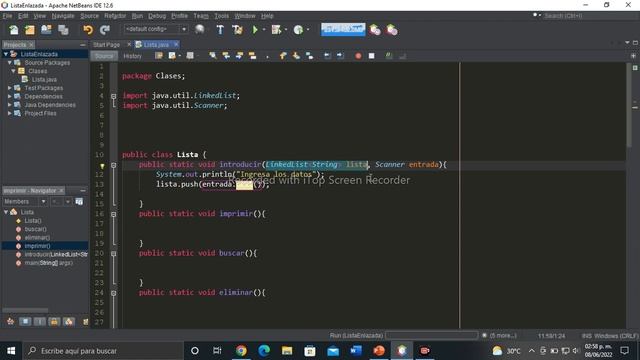Click the Last Edit editor toolbar icon
The width and height of the screenshot is (640, 360).
click(159, 56)
